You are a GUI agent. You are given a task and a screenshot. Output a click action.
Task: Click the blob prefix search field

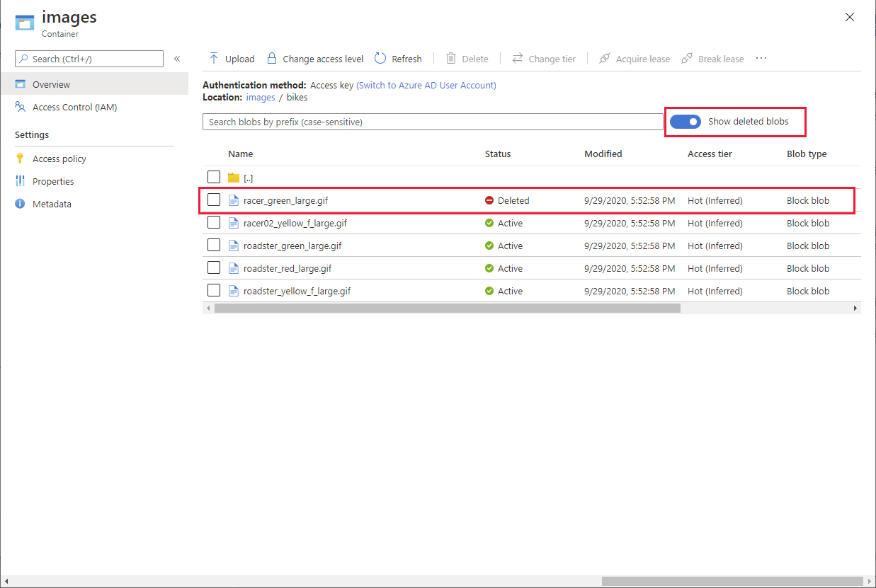[x=432, y=122]
